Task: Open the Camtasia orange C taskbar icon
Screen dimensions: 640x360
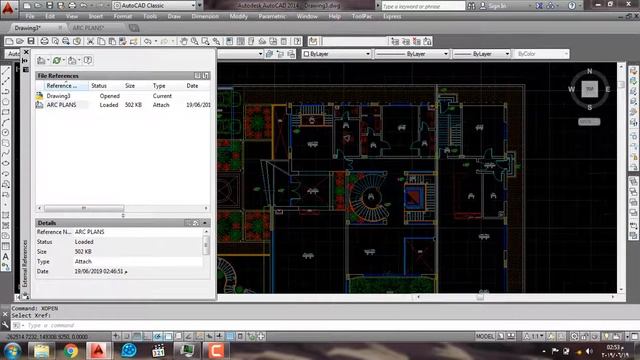Action: click(x=216, y=351)
